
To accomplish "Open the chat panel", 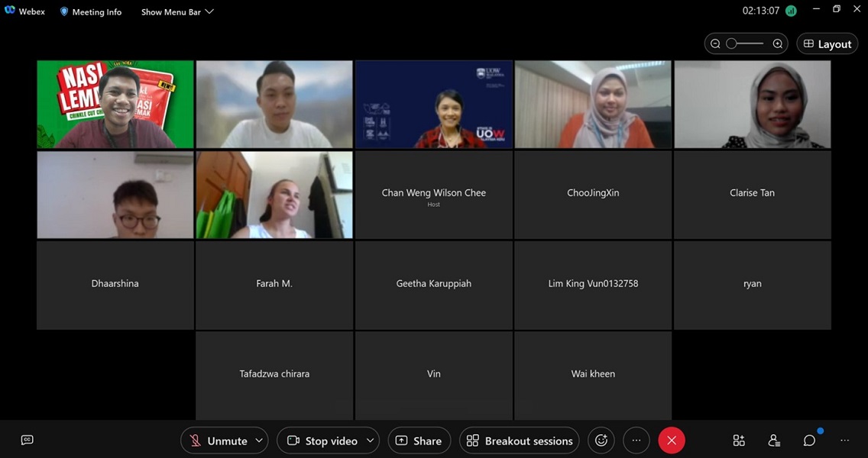I will pos(809,440).
